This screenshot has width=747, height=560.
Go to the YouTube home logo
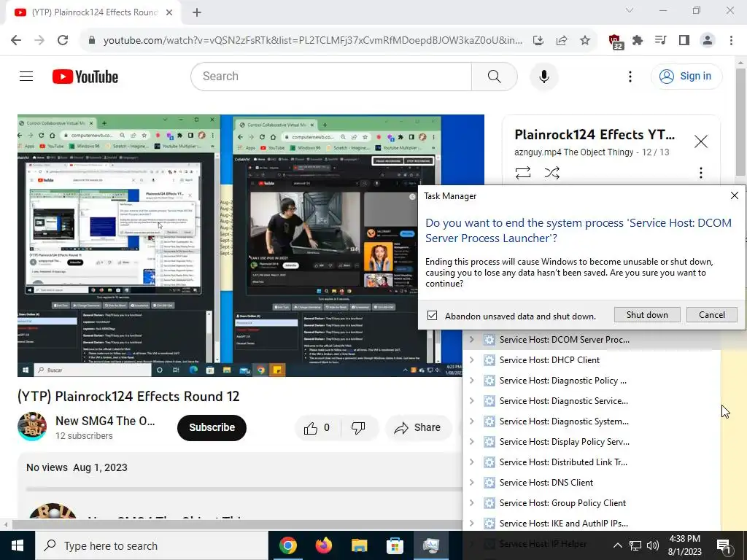coord(85,76)
